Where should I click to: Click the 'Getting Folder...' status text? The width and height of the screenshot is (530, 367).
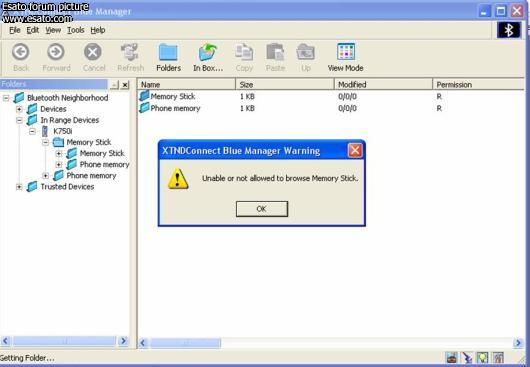click(27, 358)
